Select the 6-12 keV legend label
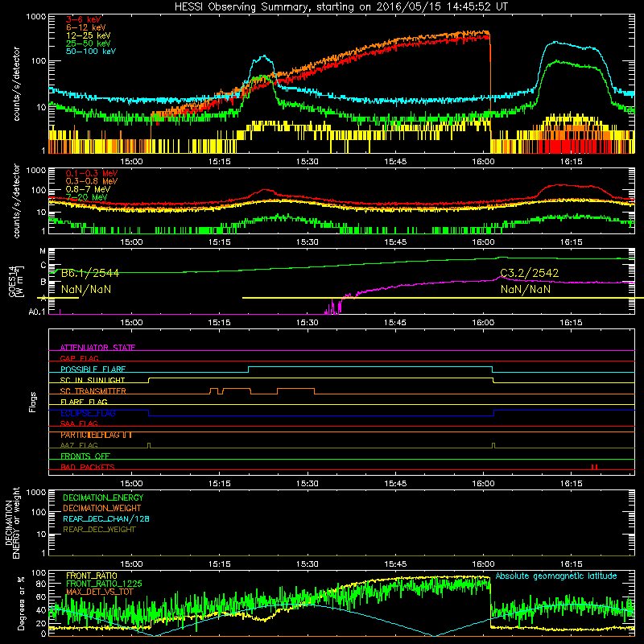The width and height of the screenshot is (644, 644). 86,27
